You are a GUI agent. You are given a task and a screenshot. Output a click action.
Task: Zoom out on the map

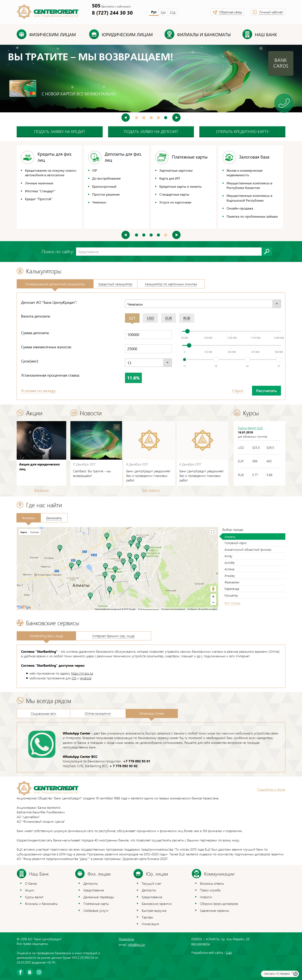[x=213, y=602]
